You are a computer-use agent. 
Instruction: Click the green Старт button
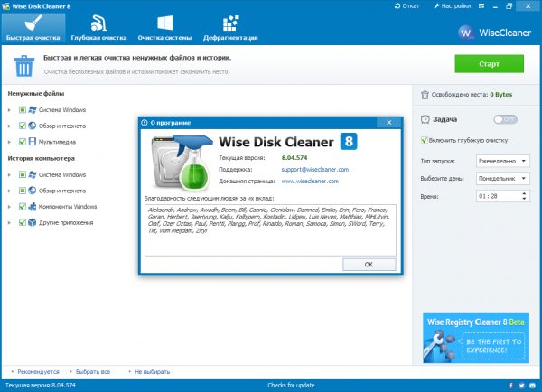pyautogui.click(x=489, y=64)
